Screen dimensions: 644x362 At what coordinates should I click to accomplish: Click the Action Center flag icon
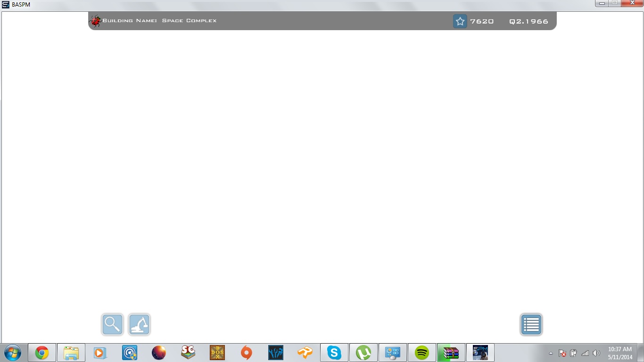click(562, 353)
